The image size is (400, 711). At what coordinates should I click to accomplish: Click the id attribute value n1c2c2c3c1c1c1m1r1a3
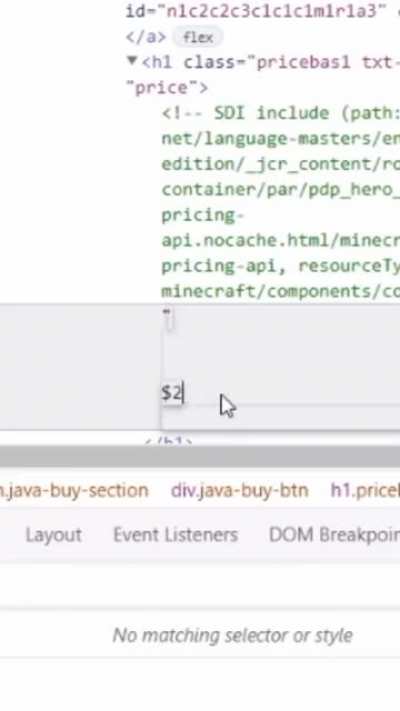click(271, 11)
